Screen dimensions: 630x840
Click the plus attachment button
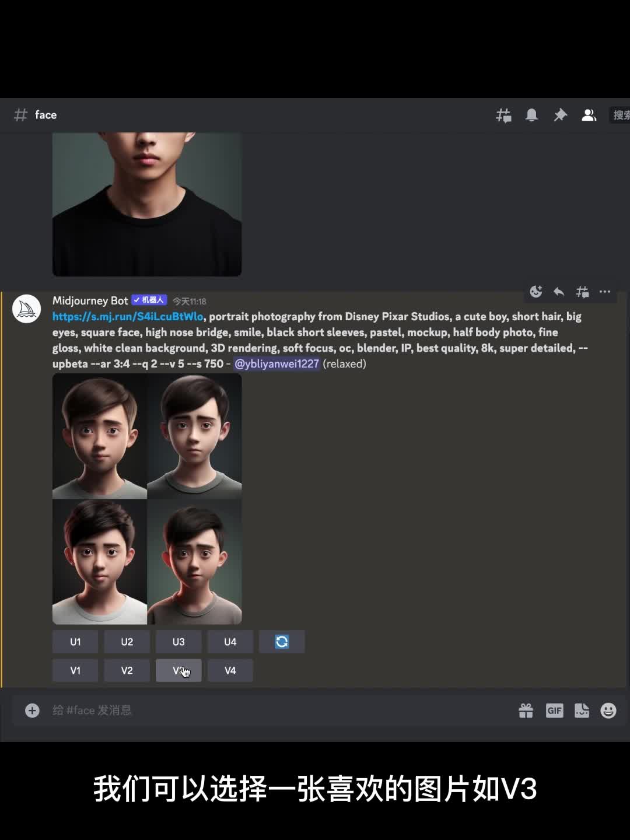click(x=32, y=710)
